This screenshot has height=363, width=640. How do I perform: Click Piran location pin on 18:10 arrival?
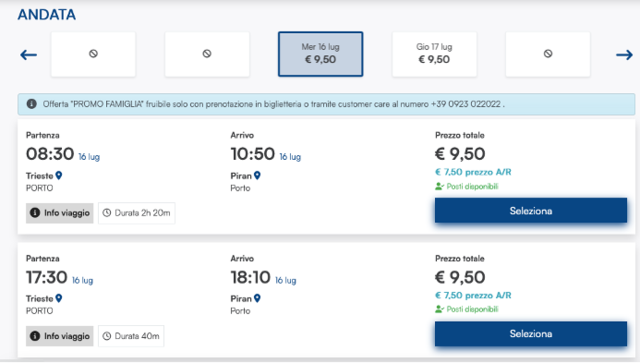click(x=257, y=298)
